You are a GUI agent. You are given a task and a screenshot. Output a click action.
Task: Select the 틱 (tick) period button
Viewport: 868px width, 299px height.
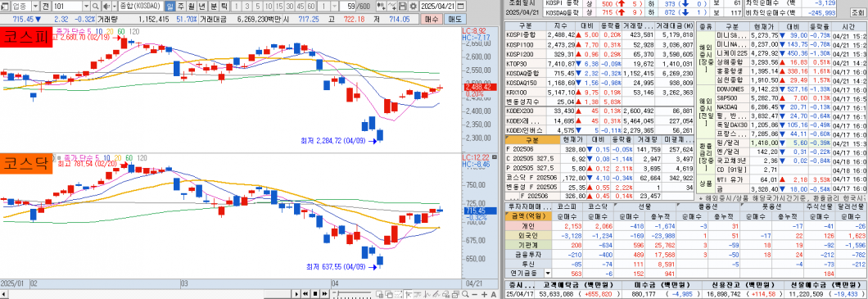(224, 6)
